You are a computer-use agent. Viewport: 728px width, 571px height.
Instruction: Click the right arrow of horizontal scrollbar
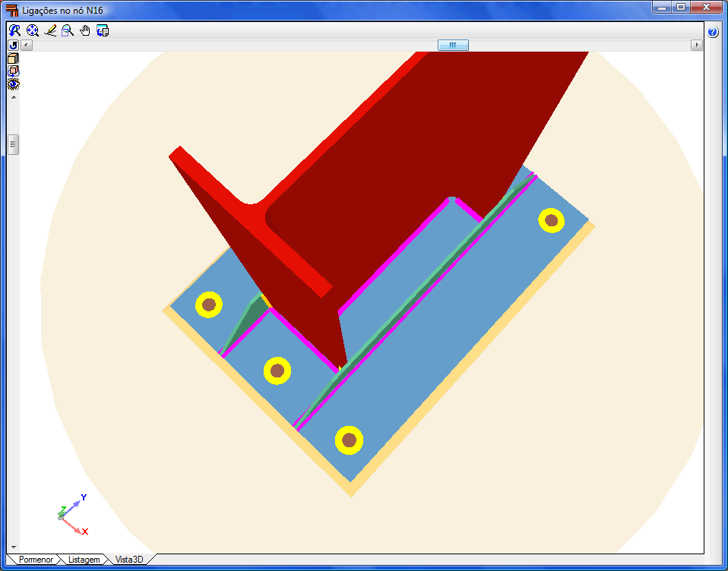696,46
